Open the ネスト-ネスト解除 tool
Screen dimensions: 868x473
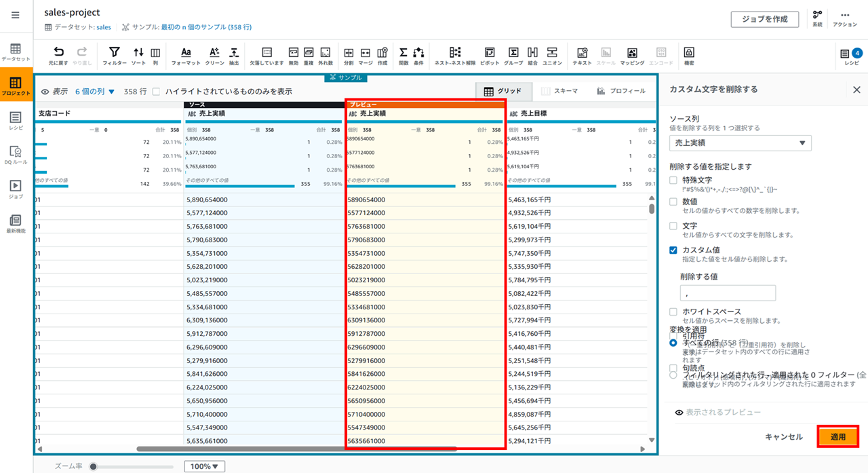[455, 56]
